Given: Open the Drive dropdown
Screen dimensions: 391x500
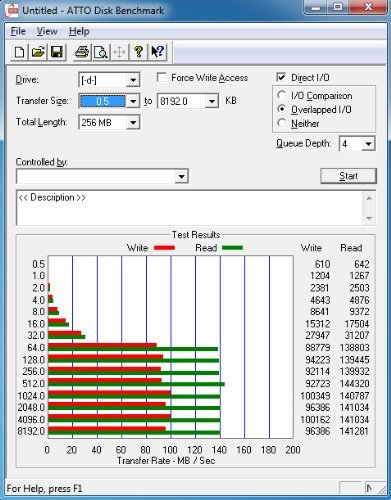Looking at the screenshot, I should (x=133, y=80).
